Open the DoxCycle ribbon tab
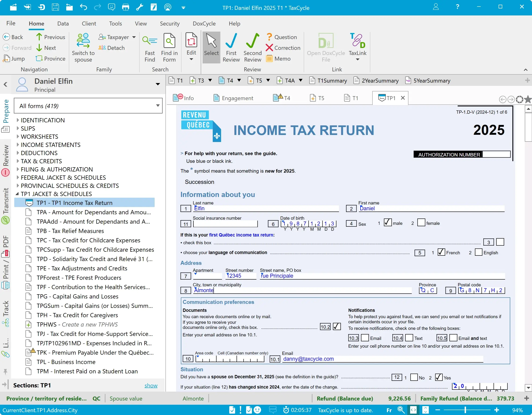This screenshot has height=415, width=532. click(x=204, y=24)
